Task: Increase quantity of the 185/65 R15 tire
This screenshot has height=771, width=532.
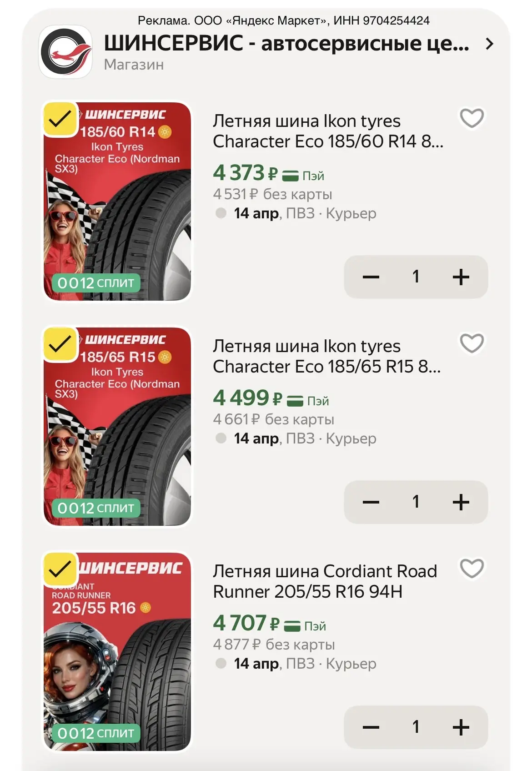Action: click(461, 502)
